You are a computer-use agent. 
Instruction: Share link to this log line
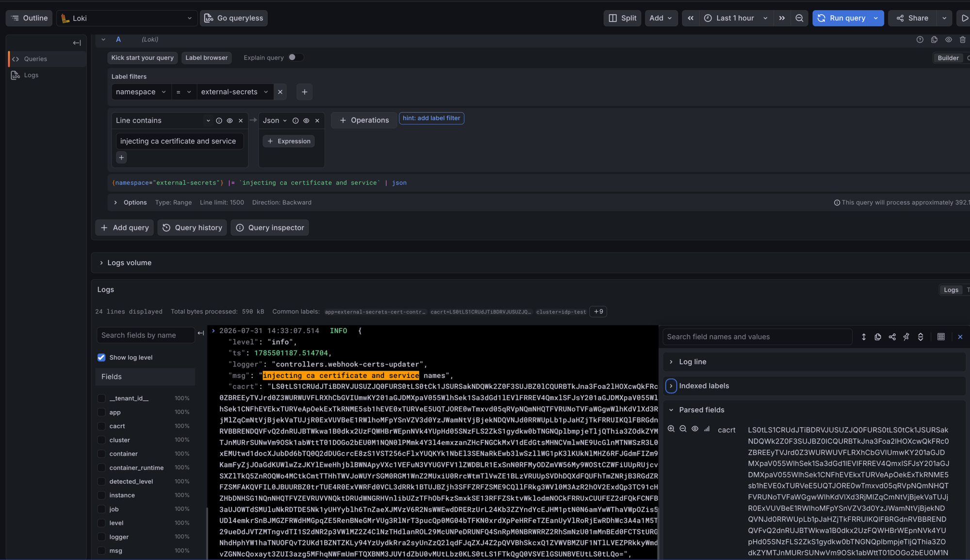click(892, 337)
